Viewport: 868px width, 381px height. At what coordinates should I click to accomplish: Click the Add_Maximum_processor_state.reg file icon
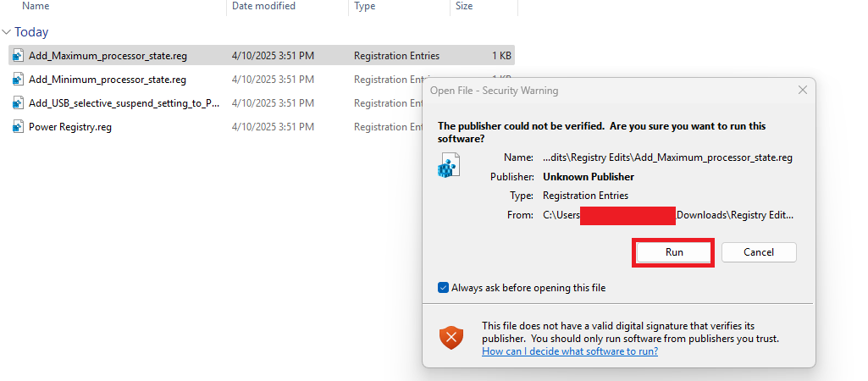[x=17, y=56]
